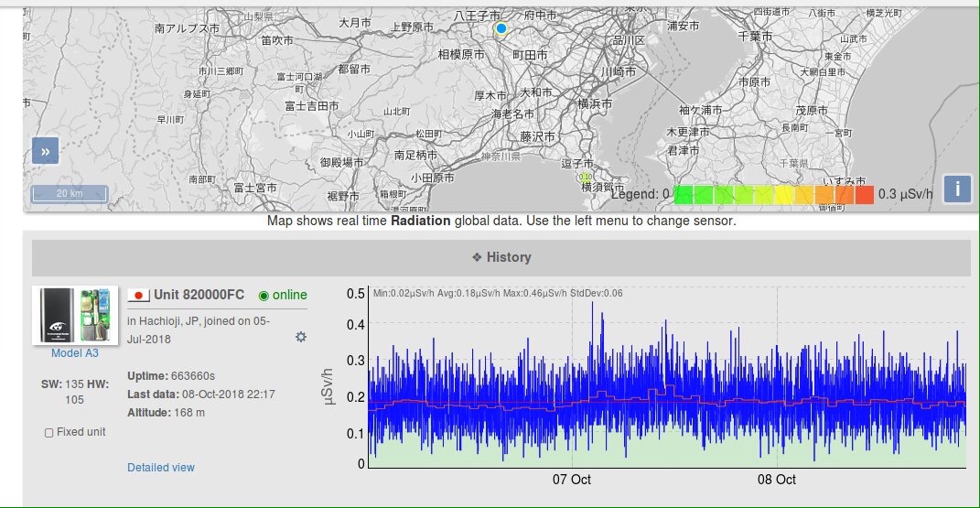Open the unit settings gear icon
The image size is (980, 508).
click(300, 337)
